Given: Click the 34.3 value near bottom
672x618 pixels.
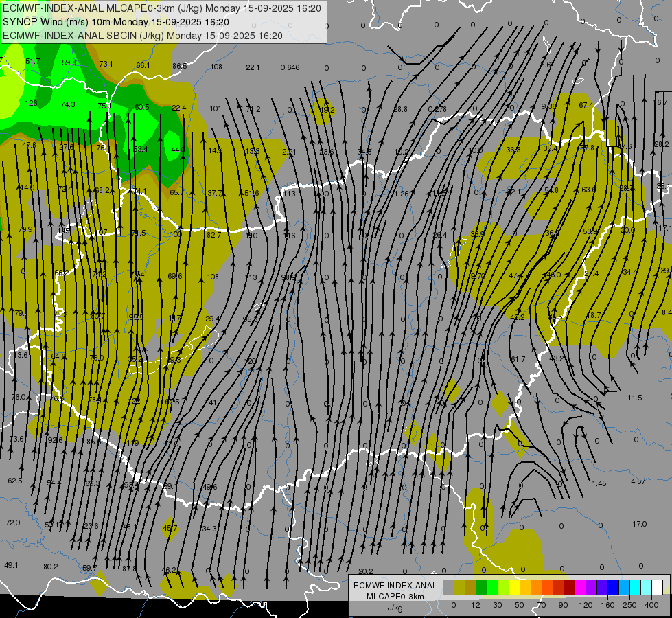Looking at the screenshot, I should pyautogui.click(x=209, y=529).
